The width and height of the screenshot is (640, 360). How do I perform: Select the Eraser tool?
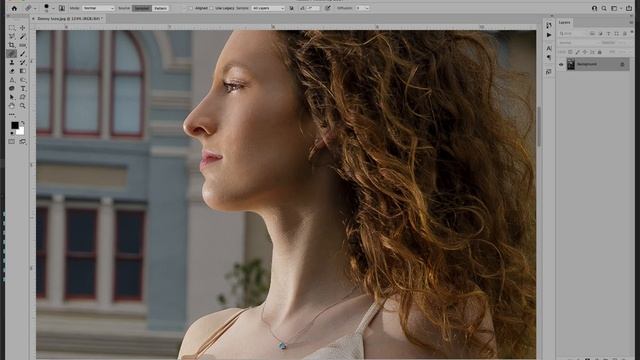pyautogui.click(x=11, y=71)
